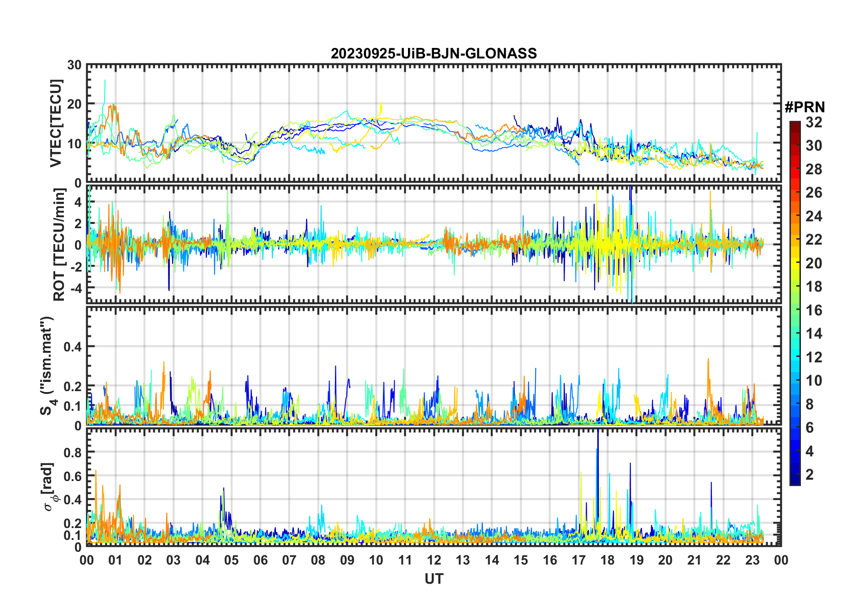Click colorbar tick label 2
Viewport: 868px width, 607px height.
tap(810, 475)
